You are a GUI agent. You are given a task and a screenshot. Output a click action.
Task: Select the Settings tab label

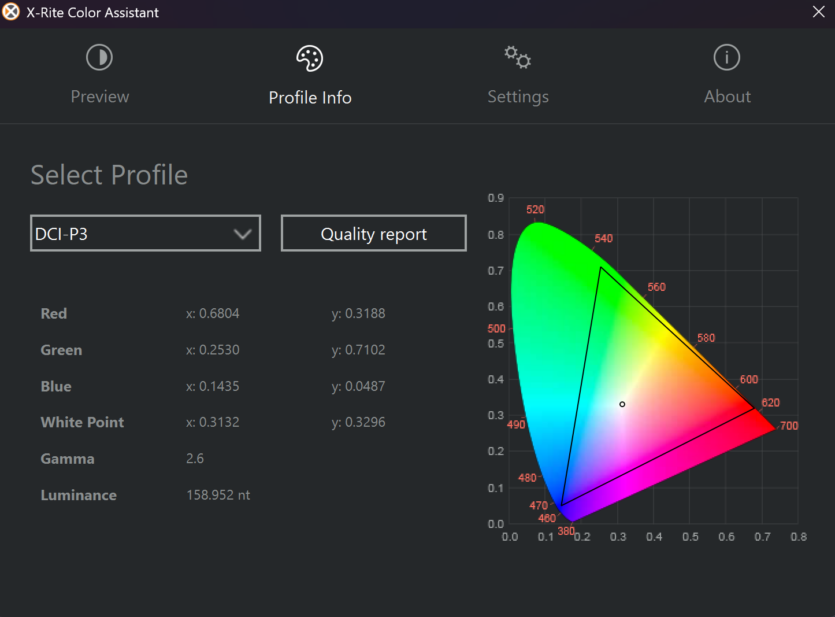[x=518, y=97]
